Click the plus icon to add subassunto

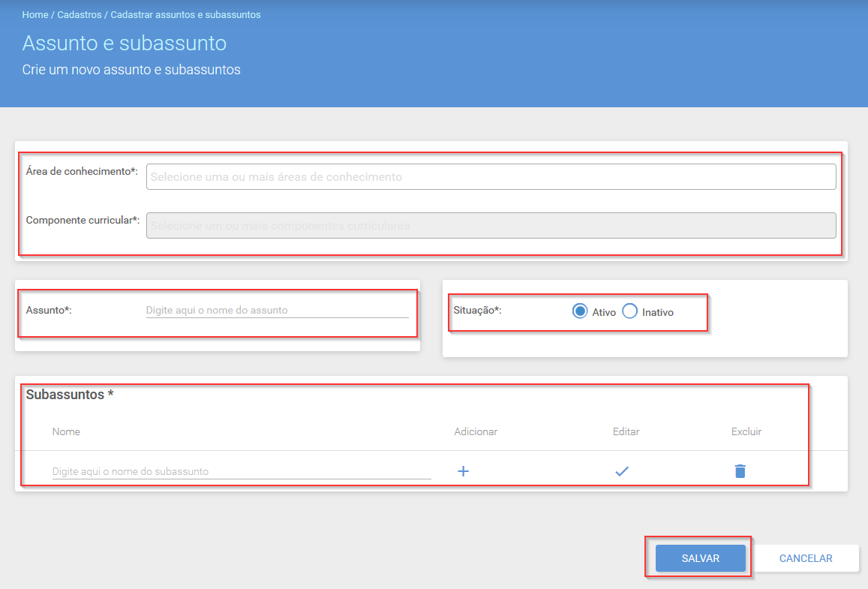[464, 471]
